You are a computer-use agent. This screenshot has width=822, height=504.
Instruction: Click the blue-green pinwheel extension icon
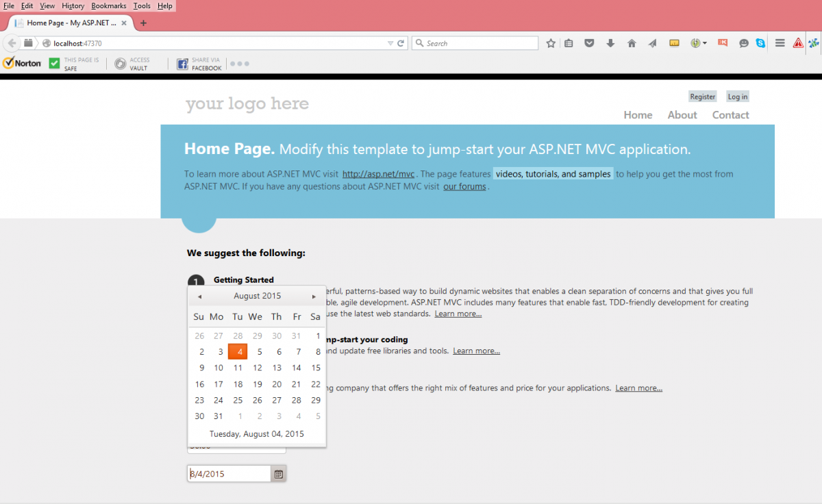pos(813,43)
